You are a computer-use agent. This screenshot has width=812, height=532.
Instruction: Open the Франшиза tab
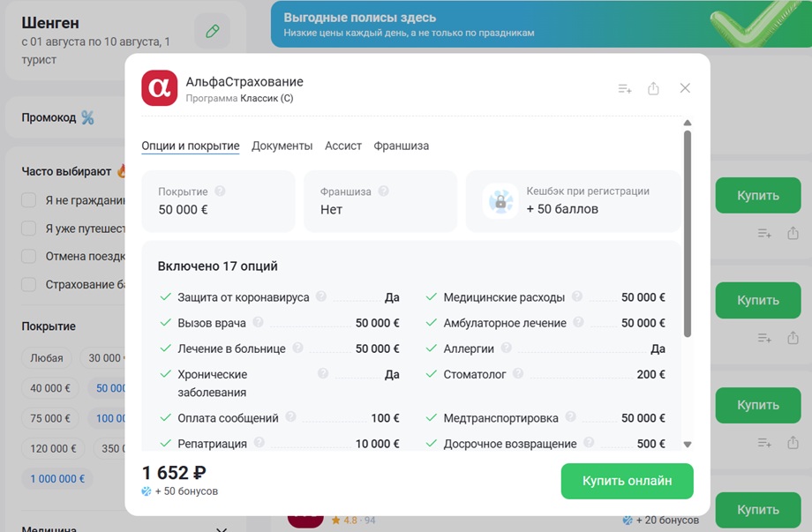(x=402, y=146)
